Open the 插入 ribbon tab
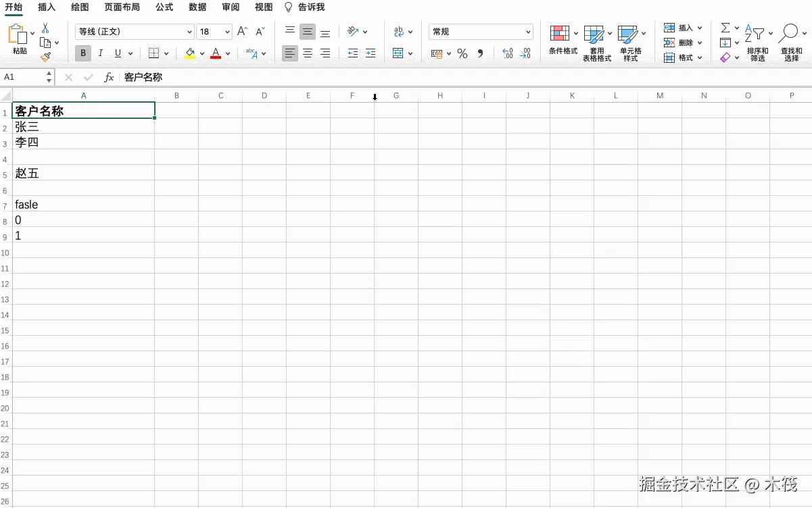This screenshot has width=812, height=508. 47,7
